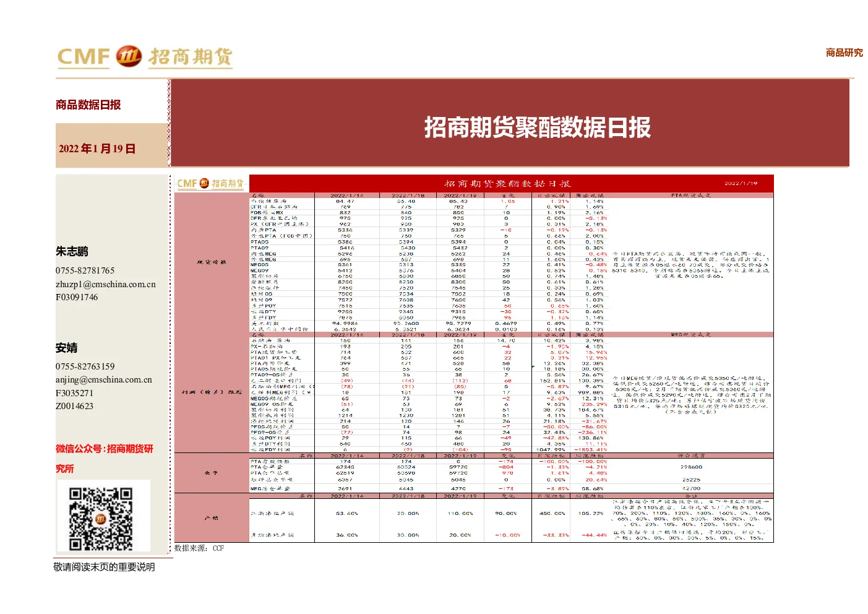
Task: Click the large white title 招商期货聚酯数据日报
Action: point(537,128)
